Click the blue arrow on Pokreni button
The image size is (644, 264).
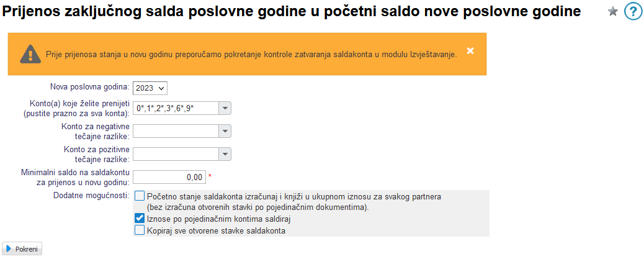coord(9,249)
